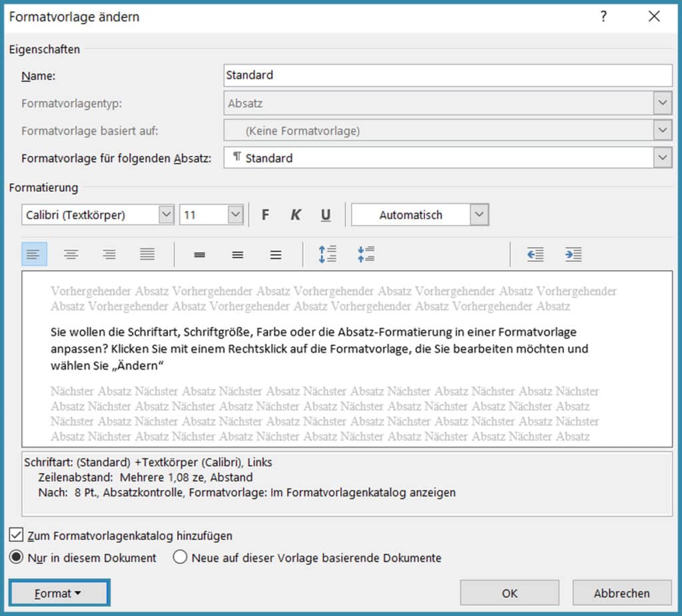Align paragraph text to the left
Image resolution: width=682 pixels, height=616 pixels.
(x=34, y=254)
